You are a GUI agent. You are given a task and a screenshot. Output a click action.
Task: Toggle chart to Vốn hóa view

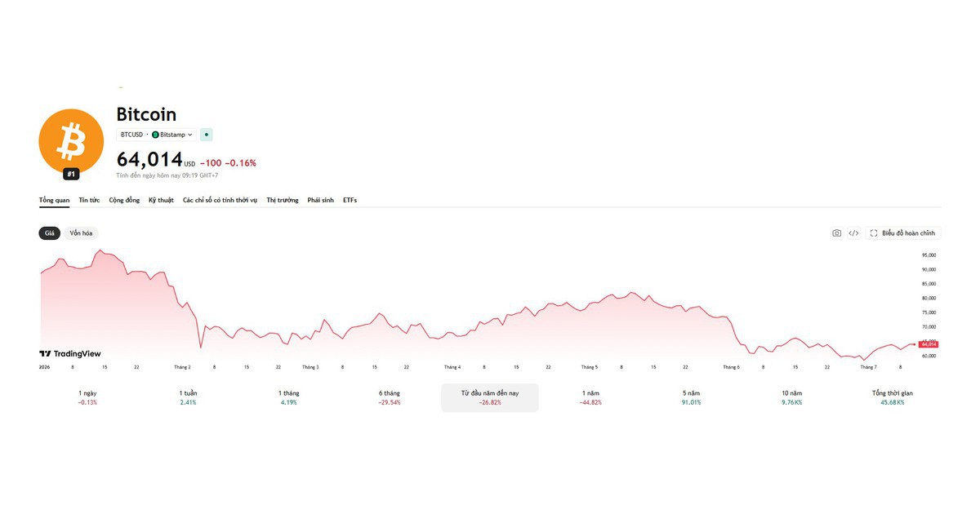(x=81, y=233)
